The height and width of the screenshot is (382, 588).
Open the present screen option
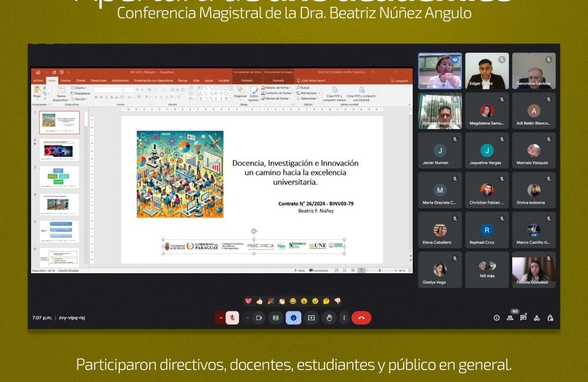coord(311,318)
